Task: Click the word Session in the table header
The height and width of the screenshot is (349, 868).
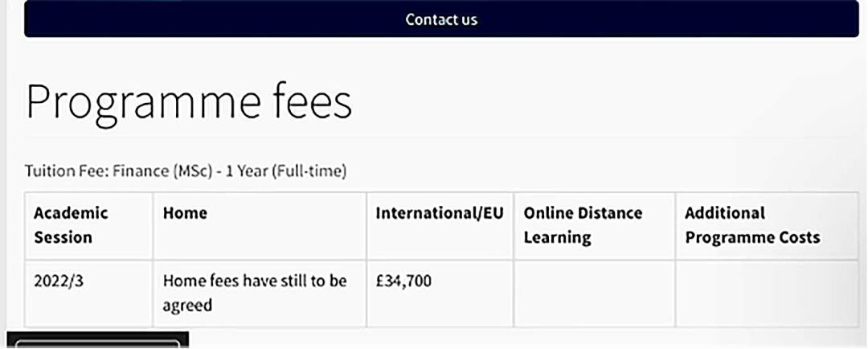Action: pyautogui.click(x=63, y=238)
